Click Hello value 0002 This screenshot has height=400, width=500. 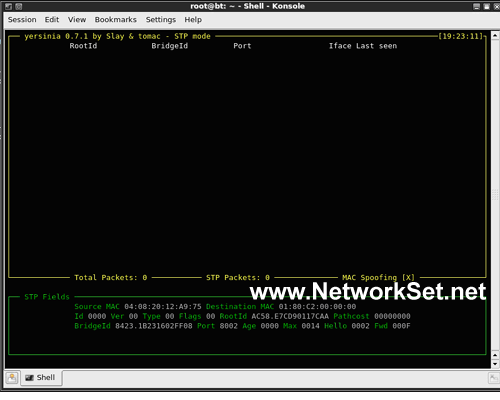pyautogui.click(x=360, y=326)
